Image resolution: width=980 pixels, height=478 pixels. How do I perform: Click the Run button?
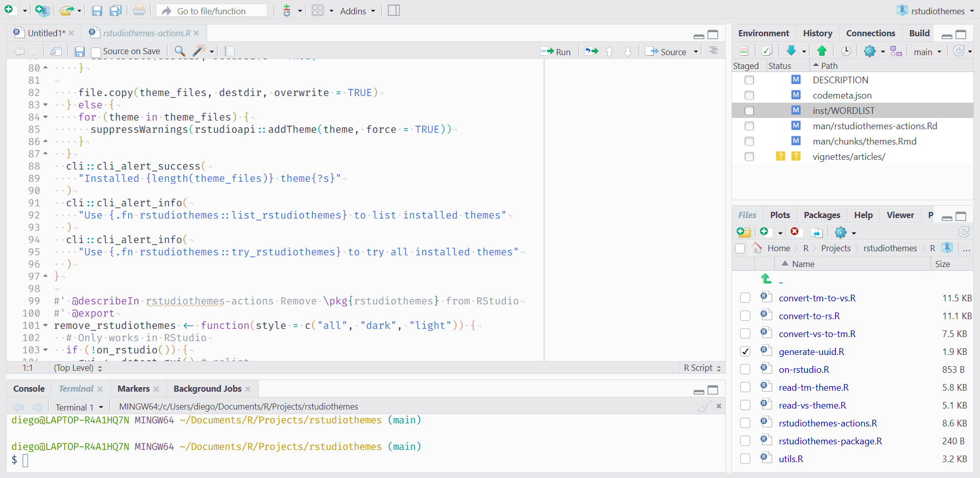coord(556,52)
